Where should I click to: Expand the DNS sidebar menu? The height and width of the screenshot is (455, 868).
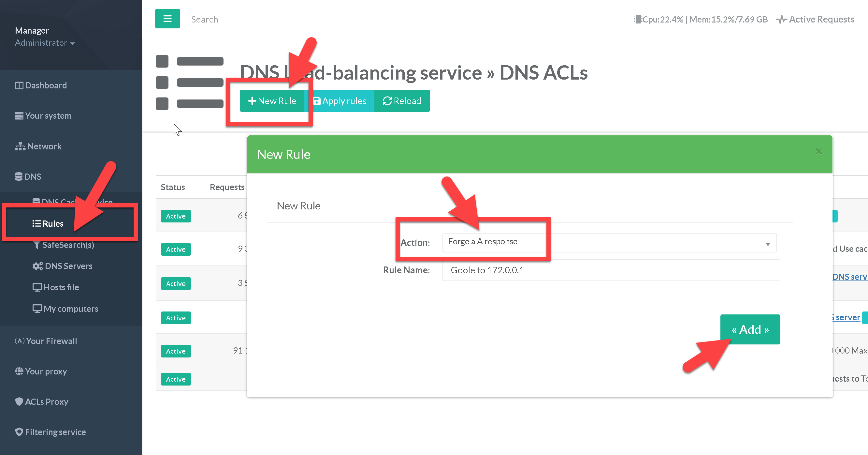[28, 177]
